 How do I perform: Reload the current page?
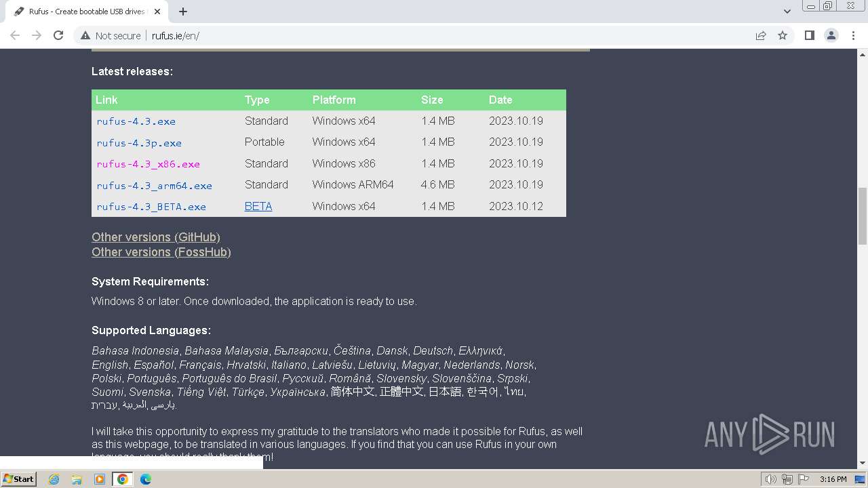(x=58, y=35)
